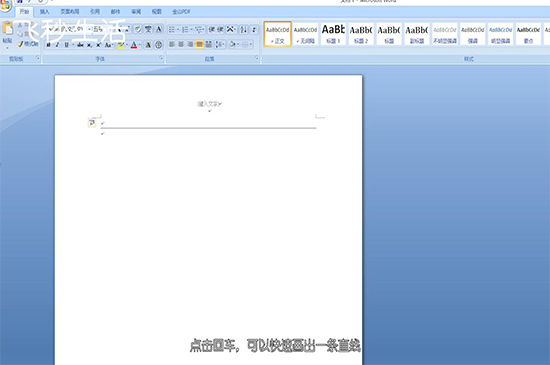Open the font color dropdown arrow
Viewport: 550px width, 365px height.
click(140, 45)
